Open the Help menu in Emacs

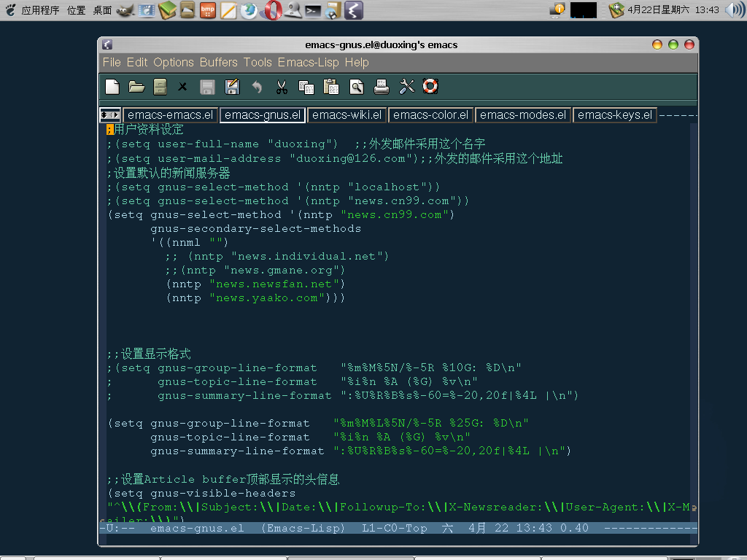point(357,63)
